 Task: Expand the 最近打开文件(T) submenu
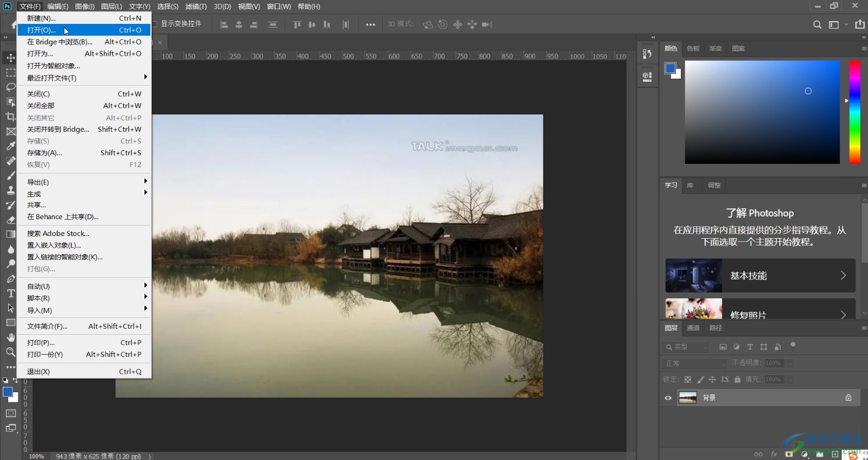pyautogui.click(x=84, y=78)
